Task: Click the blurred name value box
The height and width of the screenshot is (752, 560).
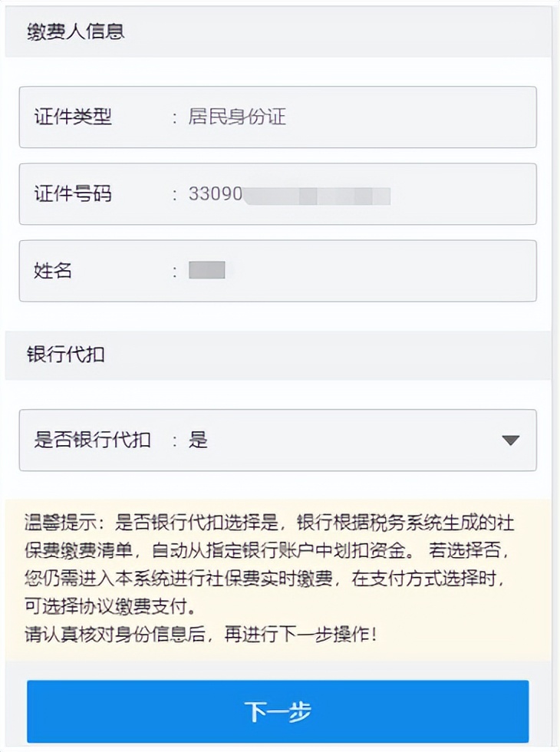Action: [x=206, y=270]
